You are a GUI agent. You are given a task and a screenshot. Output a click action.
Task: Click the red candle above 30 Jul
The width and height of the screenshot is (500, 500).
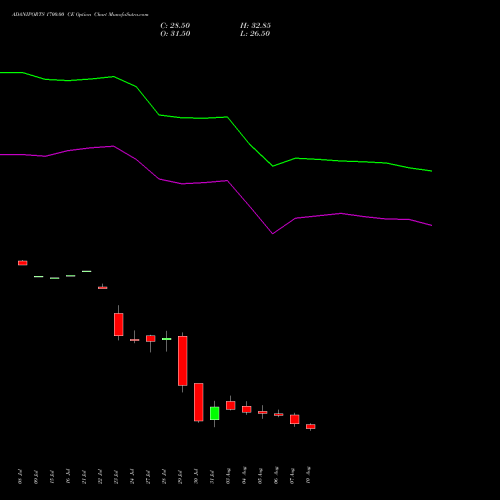[199, 402]
